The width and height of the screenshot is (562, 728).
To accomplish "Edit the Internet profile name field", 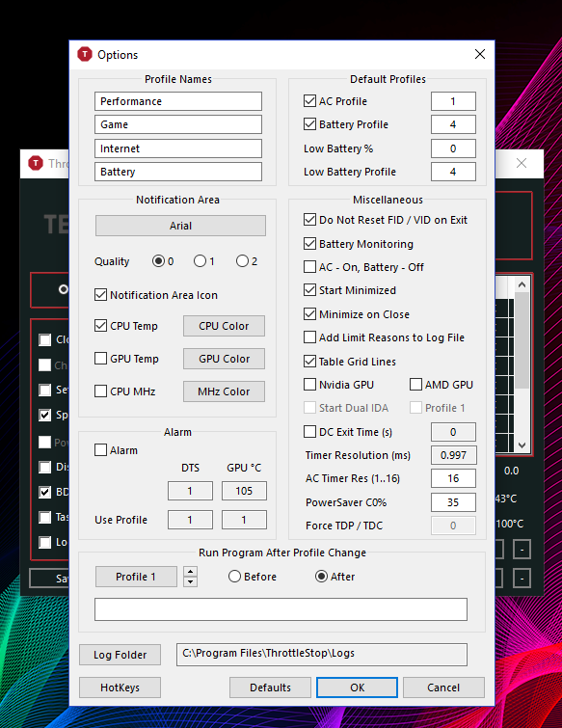I will (178, 148).
